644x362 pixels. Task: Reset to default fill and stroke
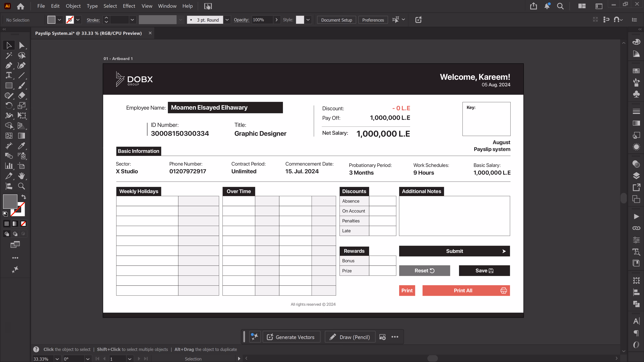pyautogui.click(x=5, y=214)
